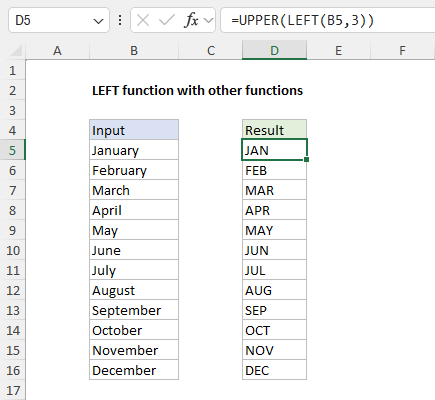Select the result cell JUL
The width and height of the screenshot is (435, 400).
[274, 270]
